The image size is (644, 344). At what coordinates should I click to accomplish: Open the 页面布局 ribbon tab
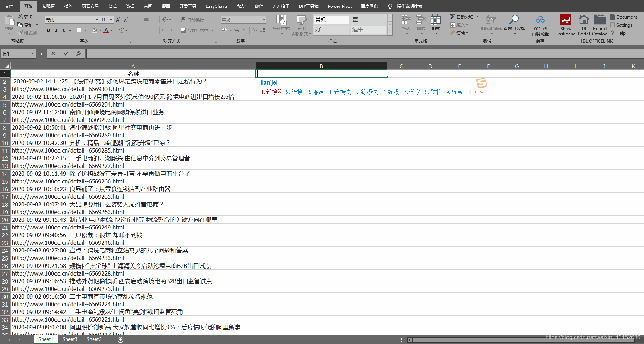pos(90,6)
